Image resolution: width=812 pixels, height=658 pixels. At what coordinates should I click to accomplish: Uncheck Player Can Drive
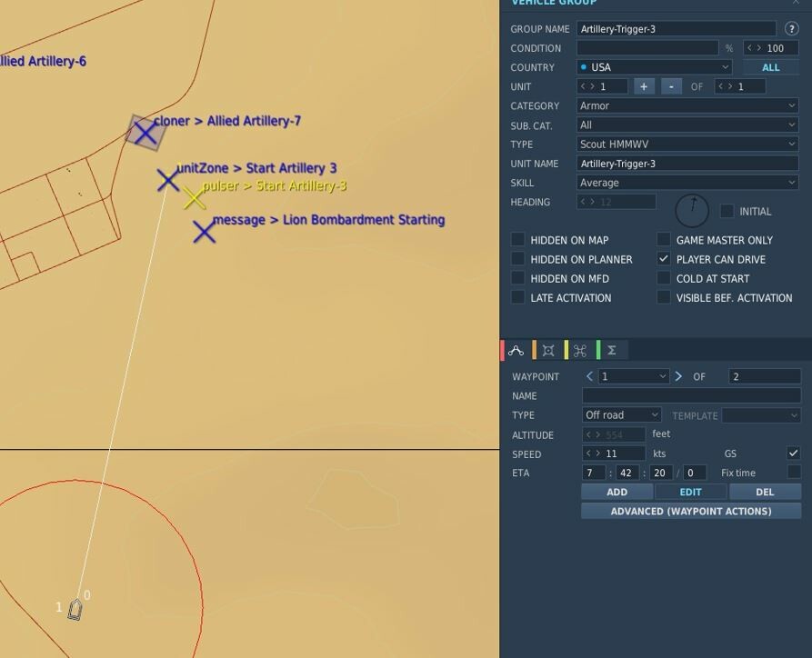point(664,258)
